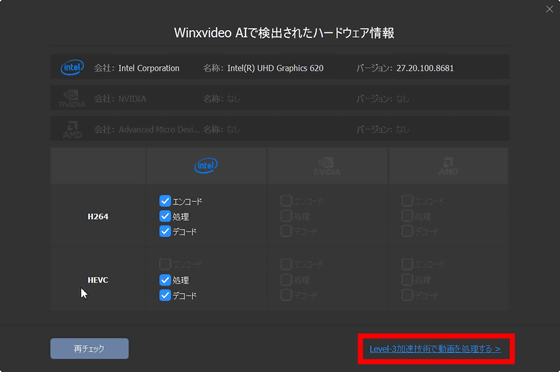Toggle the Intel H264 デコード checkbox

165,231
